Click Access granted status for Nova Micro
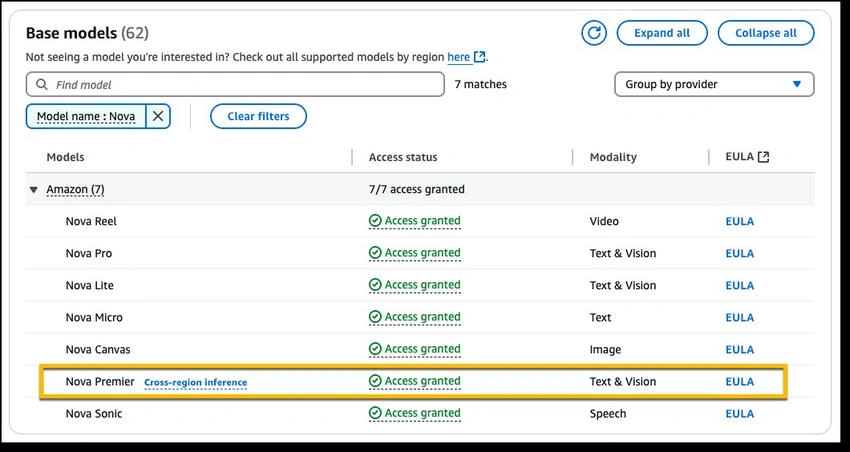850x452 pixels. point(415,317)
